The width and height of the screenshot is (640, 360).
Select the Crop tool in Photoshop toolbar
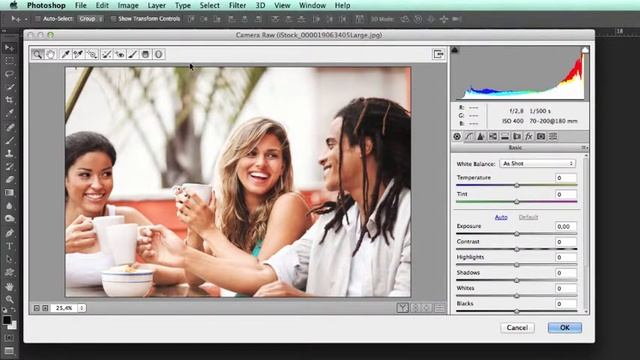coord(9,100)
